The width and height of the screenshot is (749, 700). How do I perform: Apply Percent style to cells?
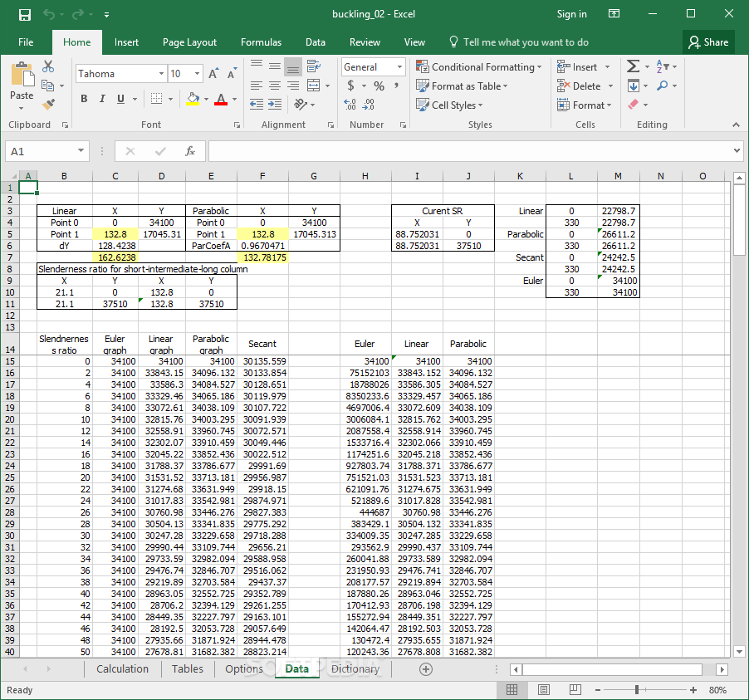379,86
